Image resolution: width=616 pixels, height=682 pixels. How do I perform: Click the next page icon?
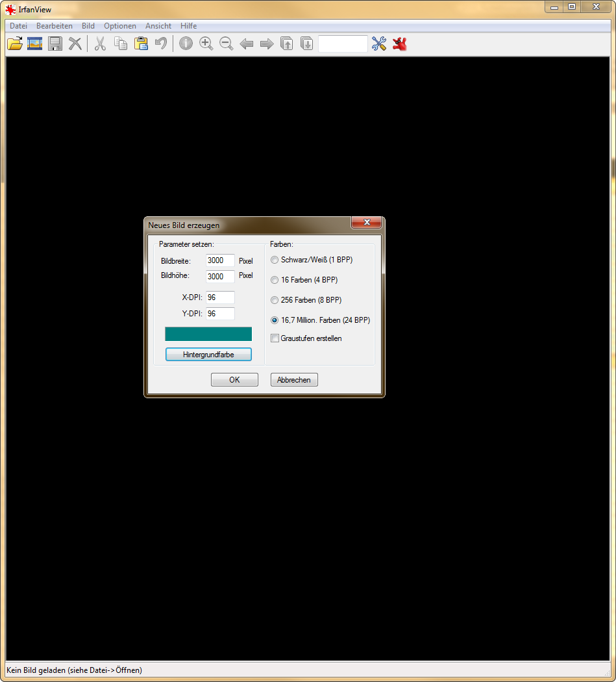pyautogui.click(x=307, y=44)
